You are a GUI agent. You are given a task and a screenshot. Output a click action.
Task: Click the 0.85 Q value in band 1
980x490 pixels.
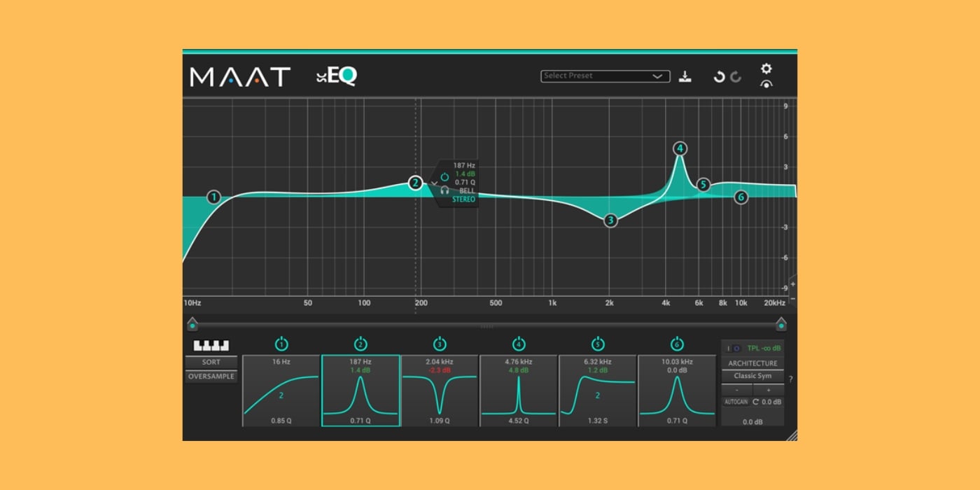(281, 421)
